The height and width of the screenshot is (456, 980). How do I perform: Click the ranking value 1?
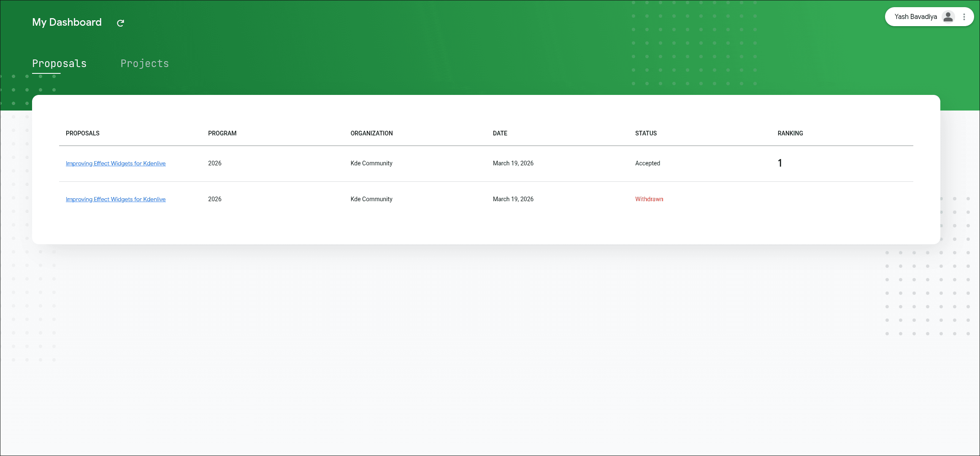point(780,163)
